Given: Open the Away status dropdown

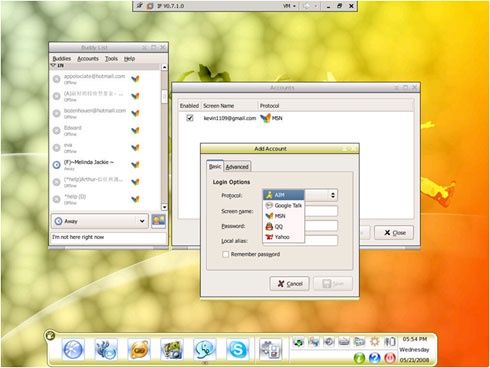Looking at the screenshot, I should click(x=100, y=221).
